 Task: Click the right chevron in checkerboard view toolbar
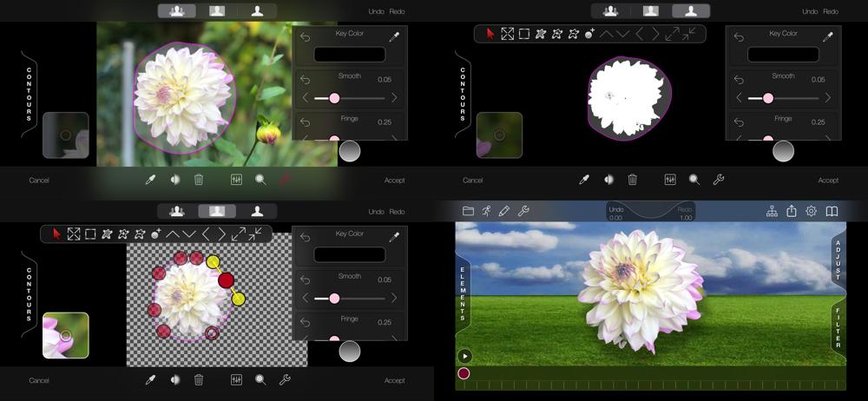(x=222, y=234)
